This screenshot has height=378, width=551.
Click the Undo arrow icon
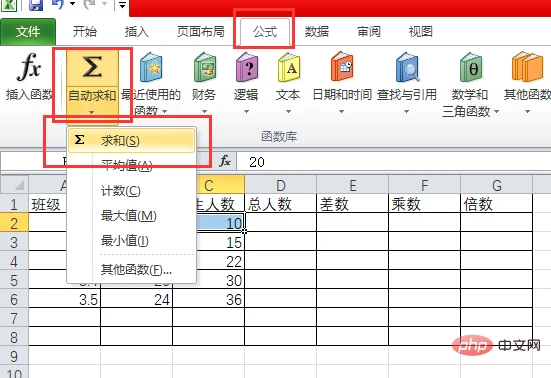58,4
